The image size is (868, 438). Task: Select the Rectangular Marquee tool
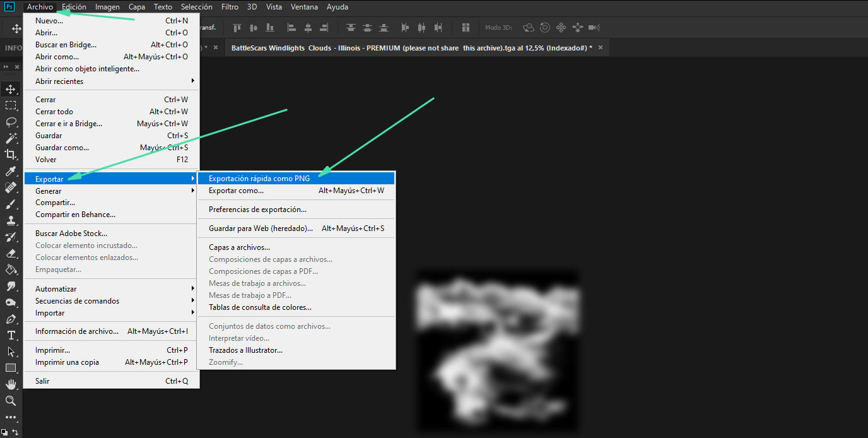(x=11, y=105)
